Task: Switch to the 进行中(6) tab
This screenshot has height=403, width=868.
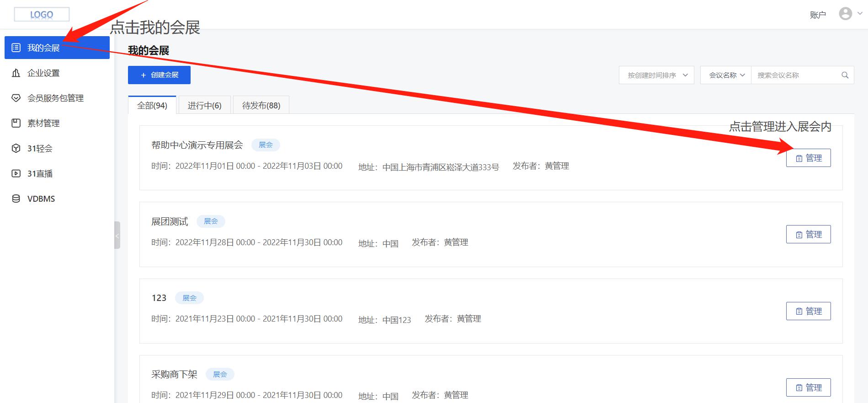Action: 204,105
